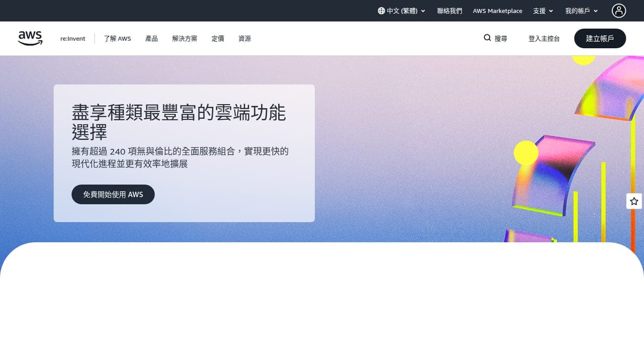The image size is (644, 362).
Task: Open AWS Marketplace link
Action: tap(498, 11)
